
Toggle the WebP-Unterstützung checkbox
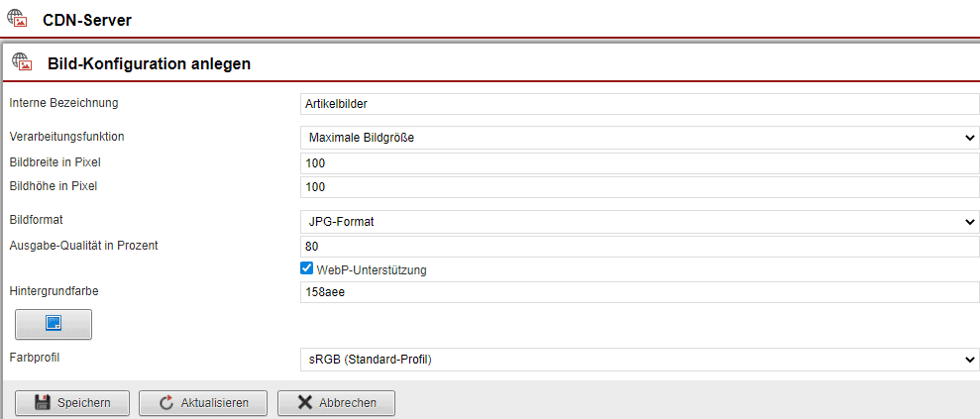coord(307,268)
